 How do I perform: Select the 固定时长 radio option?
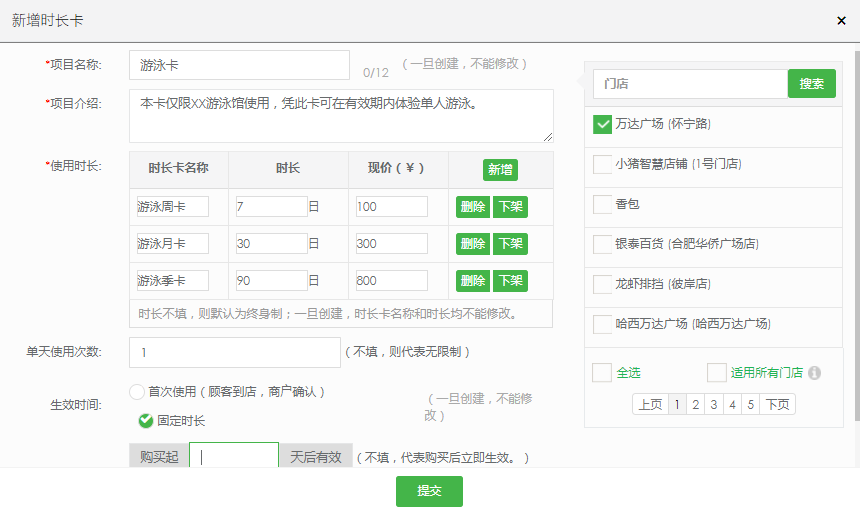[x=146, y=421]
